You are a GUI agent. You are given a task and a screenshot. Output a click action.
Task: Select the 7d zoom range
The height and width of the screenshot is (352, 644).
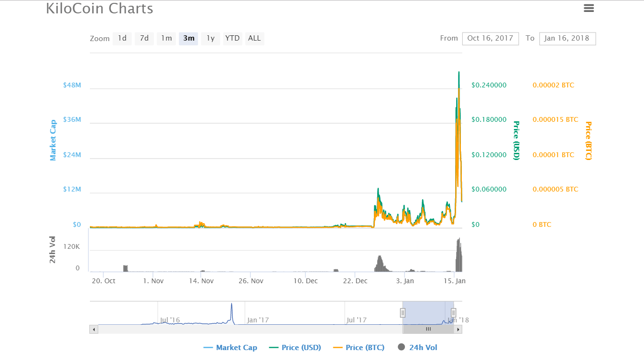click(x=144, y=38)
